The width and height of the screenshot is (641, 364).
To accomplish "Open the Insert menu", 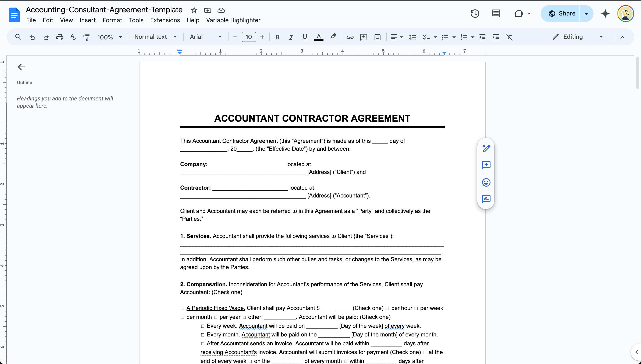I will [x=88, y=20].
